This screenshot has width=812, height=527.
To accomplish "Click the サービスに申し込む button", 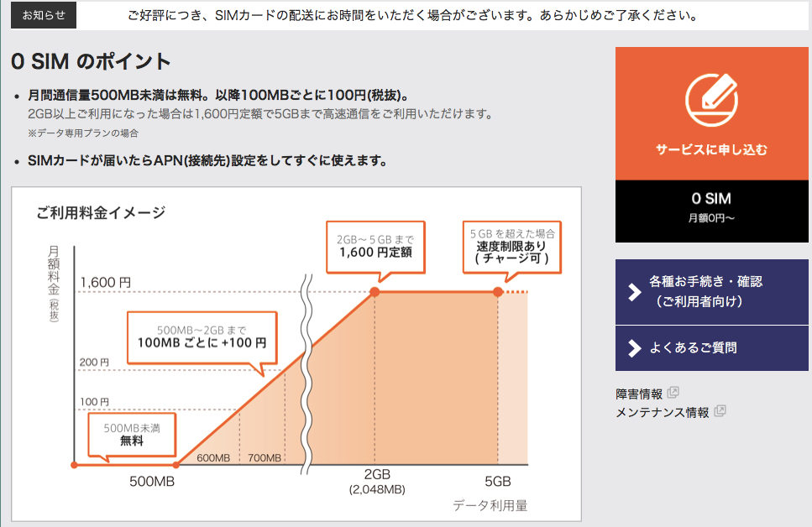I will pyautogui.click(x=711, y=114).
